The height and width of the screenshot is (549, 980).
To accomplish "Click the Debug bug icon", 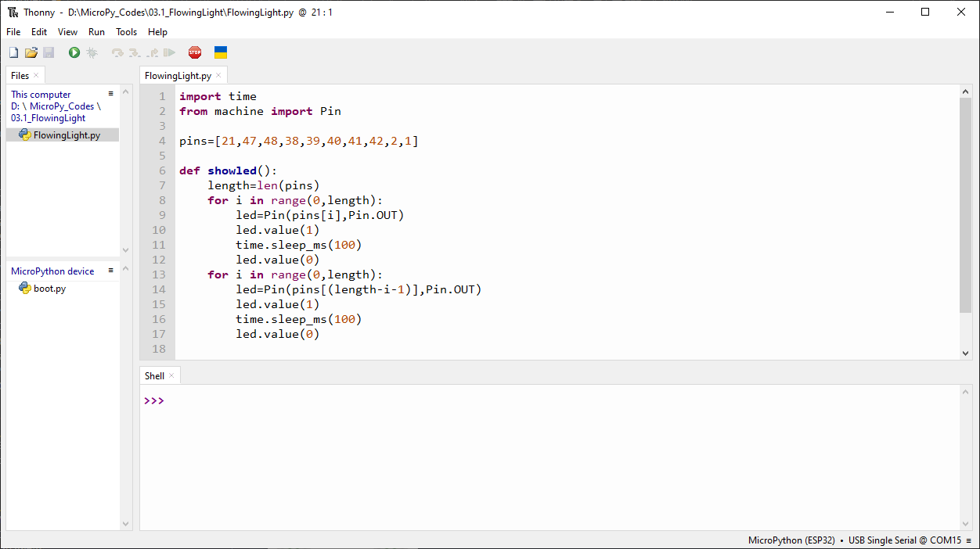I will coord(92,52).
